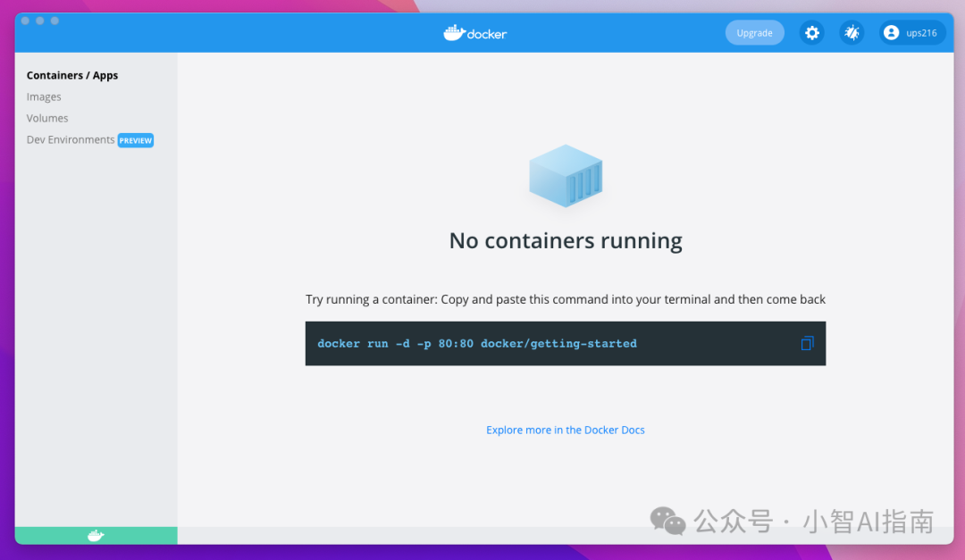
Task: Click the whale icon in bottom status bar
Action: click(96, 536)
